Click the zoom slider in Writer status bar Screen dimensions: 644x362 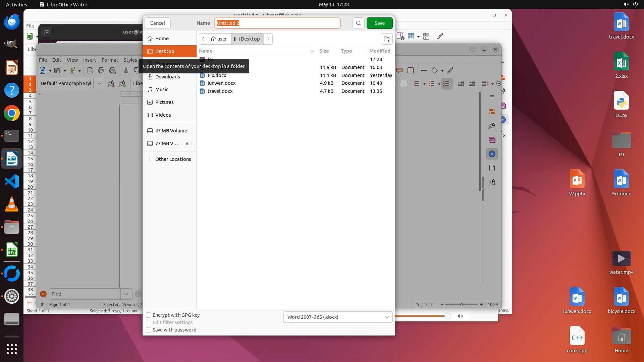pyautogui.click(x=462, y=305)
